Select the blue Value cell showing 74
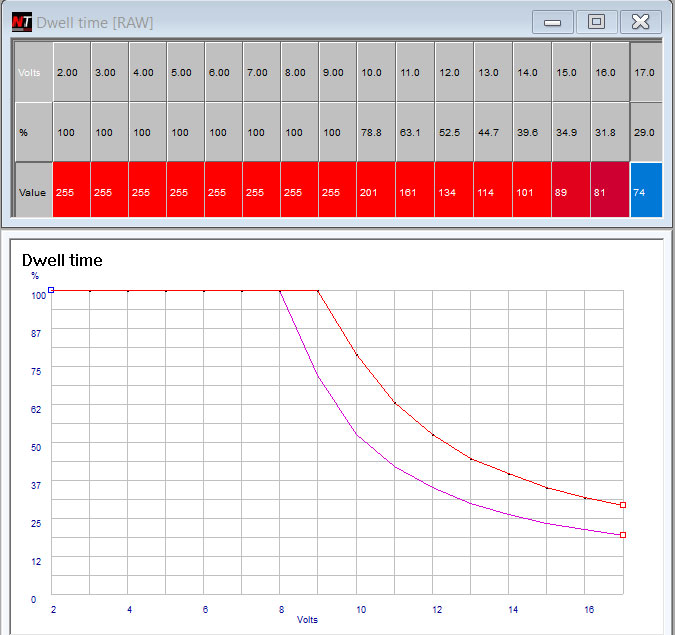Screen dimensions: 675x635 [x=646, y=192]
